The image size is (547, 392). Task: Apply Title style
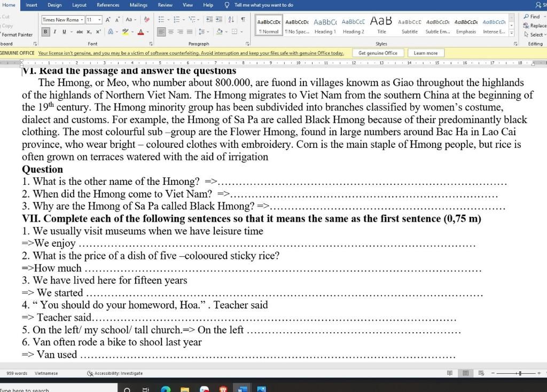coord(381,26)
